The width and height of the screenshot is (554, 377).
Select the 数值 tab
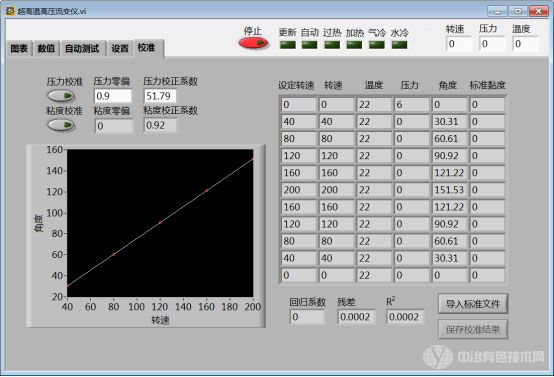click(46, 48)
